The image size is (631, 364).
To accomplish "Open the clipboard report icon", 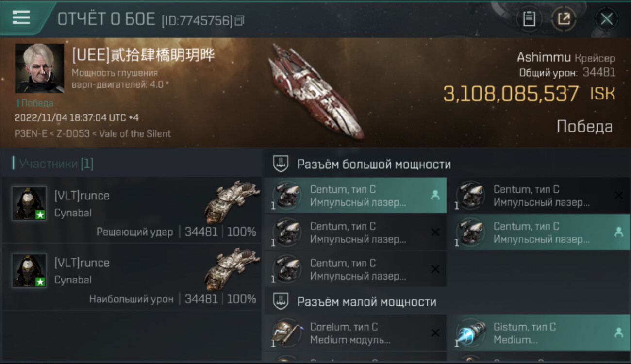I will (529, 19).
